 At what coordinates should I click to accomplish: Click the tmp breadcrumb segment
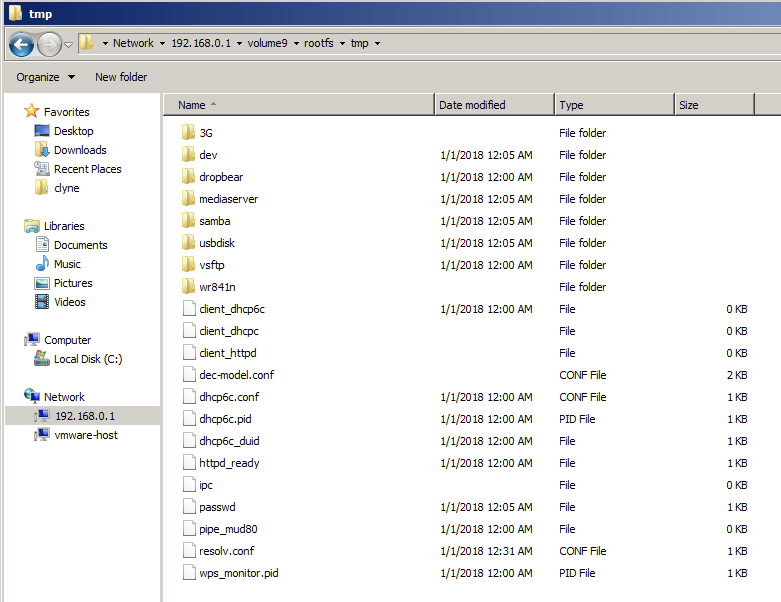point(360,43)
